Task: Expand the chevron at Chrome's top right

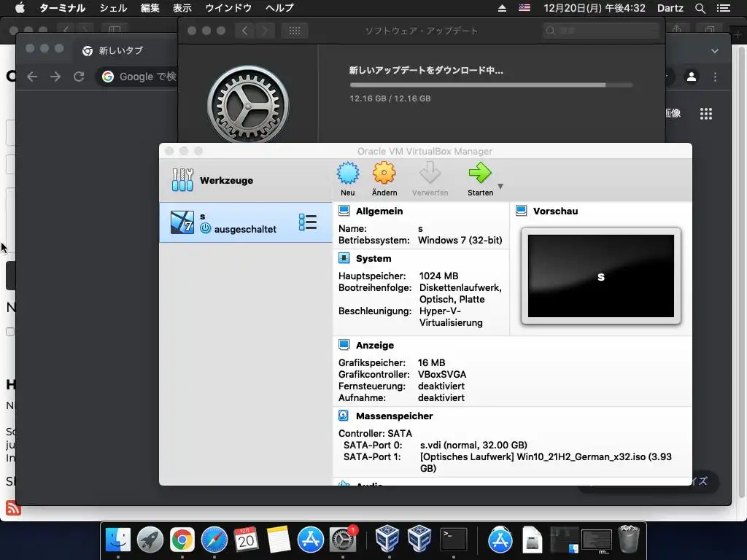Action: point(715,51)
